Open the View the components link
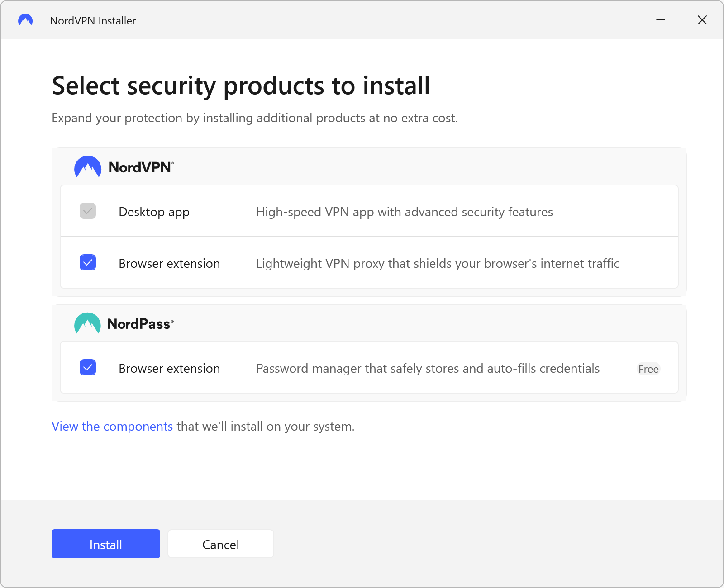 [x=112, y=426]
